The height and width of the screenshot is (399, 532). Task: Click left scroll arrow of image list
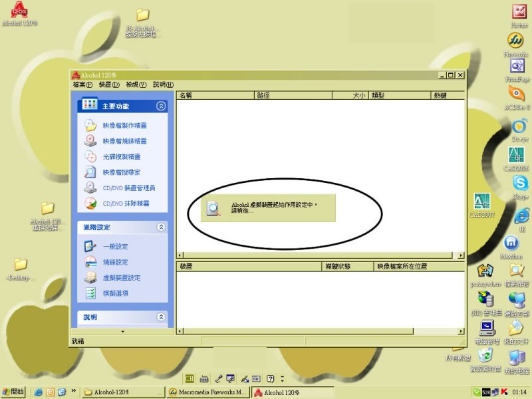(180, 255)
